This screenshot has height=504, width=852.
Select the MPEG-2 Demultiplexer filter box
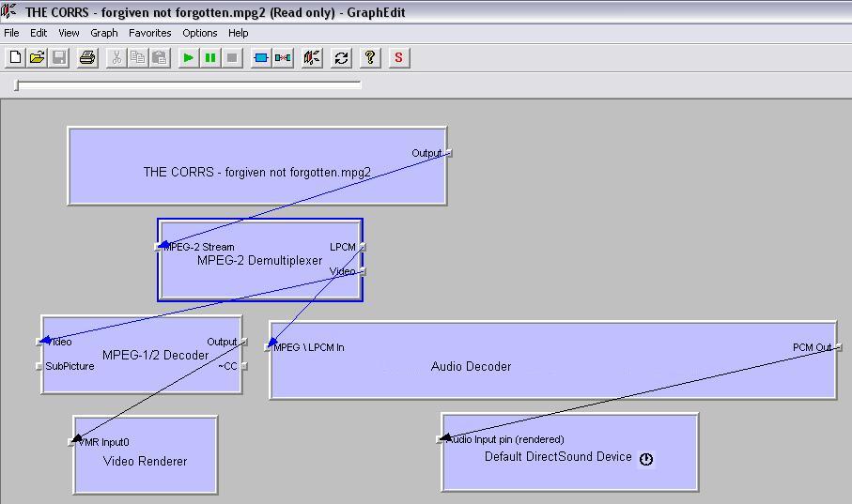(259, 282)
